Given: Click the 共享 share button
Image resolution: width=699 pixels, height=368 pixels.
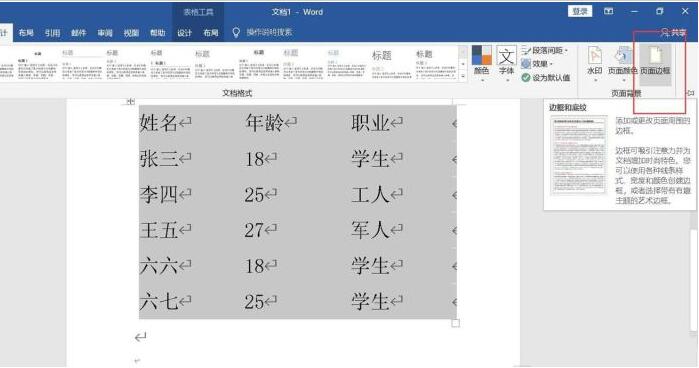Looking at the screenshot, I should click(x=674, y=33).
